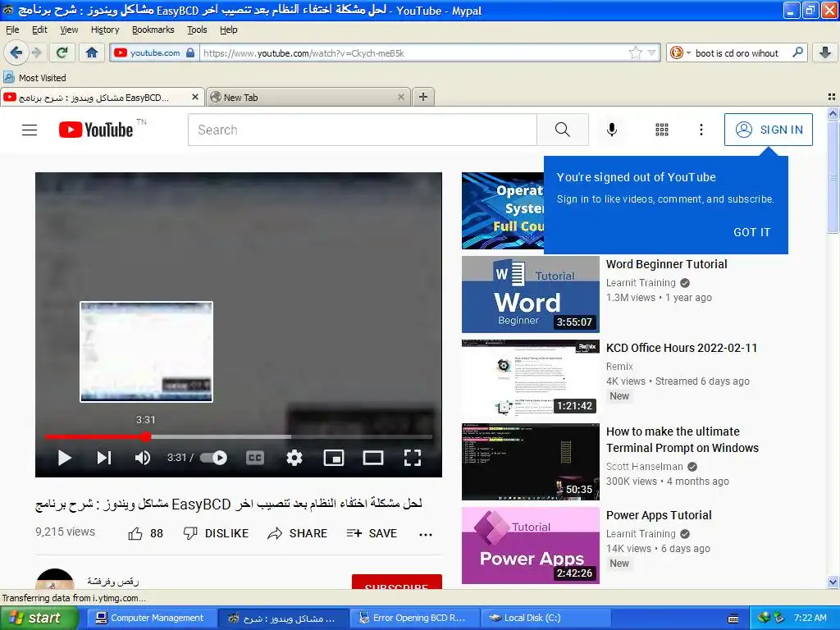Go back with the browser back arrow
The width and height of the screenshot is (840, 630).
[x=16, y=52]
